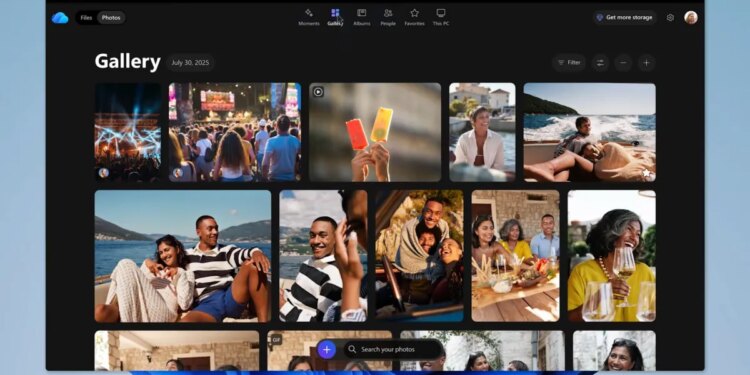The height and width of the screenshot is (375, 750).
Task: Open the This PC tab
Action: pyautogui.click(x=441, y=17)
